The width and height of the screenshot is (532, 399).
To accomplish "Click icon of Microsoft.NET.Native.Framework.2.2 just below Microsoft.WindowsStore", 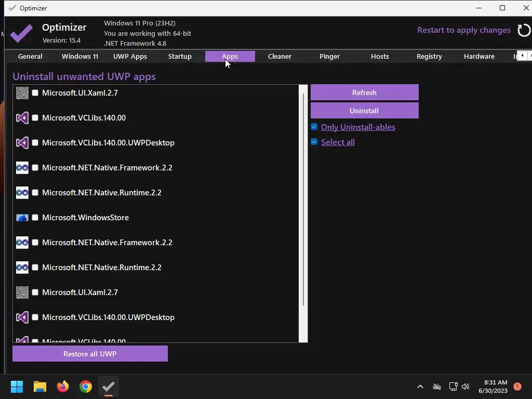I will [x=22, y=243].
